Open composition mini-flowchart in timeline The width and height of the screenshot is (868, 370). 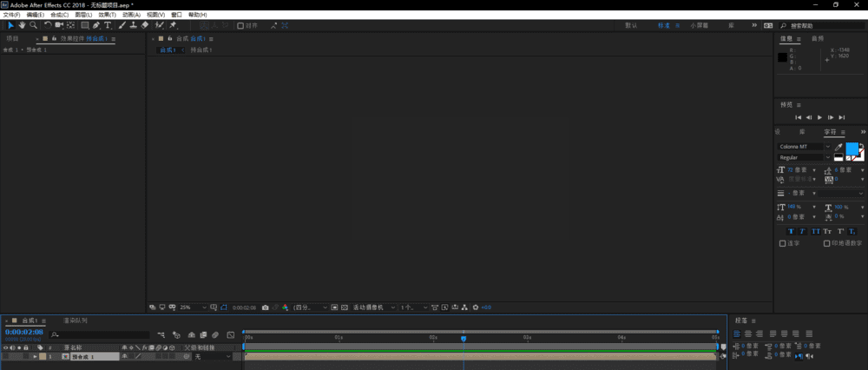click(161, 335)
